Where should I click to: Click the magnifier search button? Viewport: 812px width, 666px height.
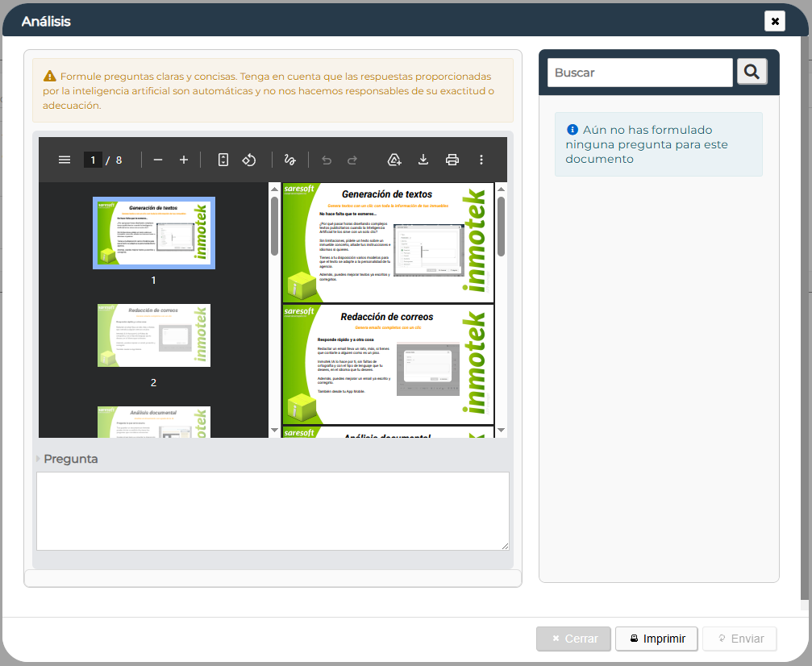752,72
